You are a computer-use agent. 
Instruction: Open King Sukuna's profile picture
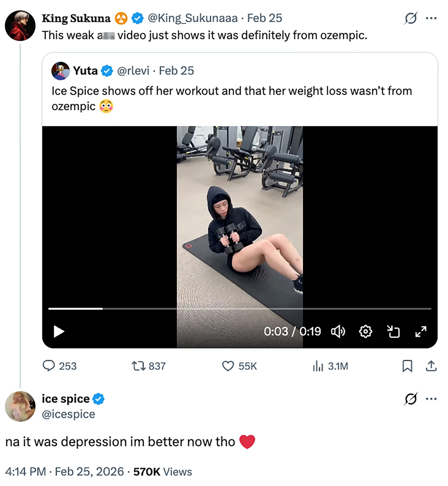[x=20, y=26]
